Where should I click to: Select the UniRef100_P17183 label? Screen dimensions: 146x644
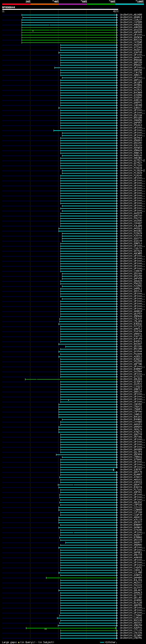click(x=131, y=165)
